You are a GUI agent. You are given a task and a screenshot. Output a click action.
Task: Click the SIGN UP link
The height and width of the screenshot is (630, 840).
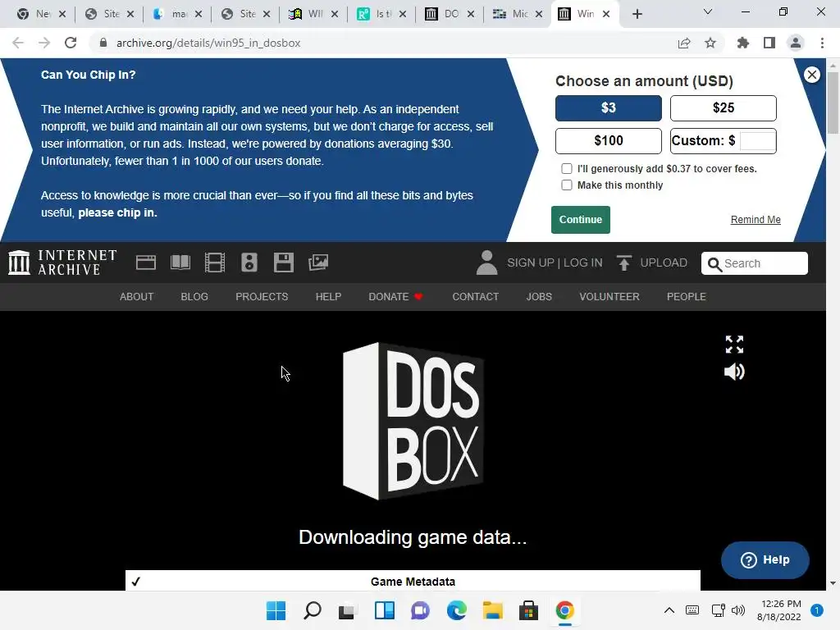(531, 263)
